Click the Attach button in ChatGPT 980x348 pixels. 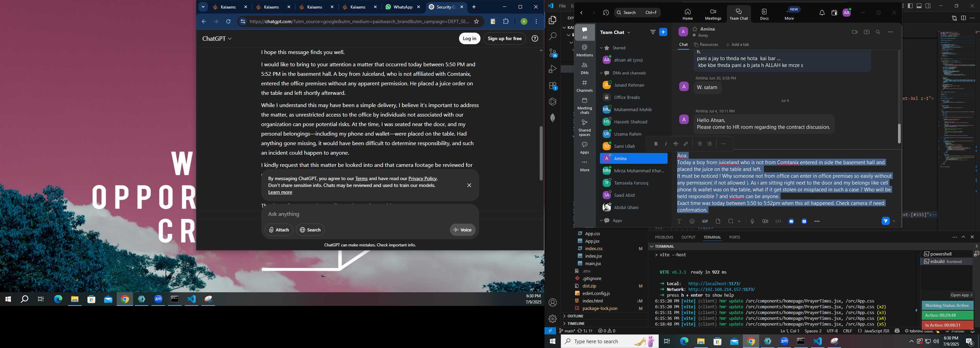pos(279,229)
